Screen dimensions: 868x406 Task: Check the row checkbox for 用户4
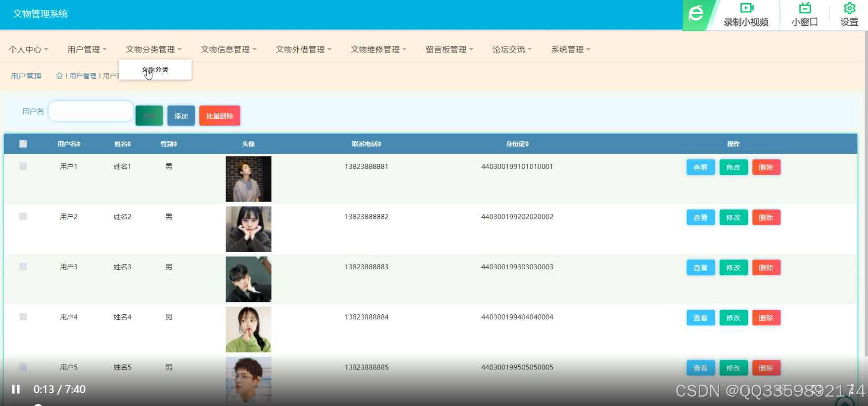coord(23,317)
